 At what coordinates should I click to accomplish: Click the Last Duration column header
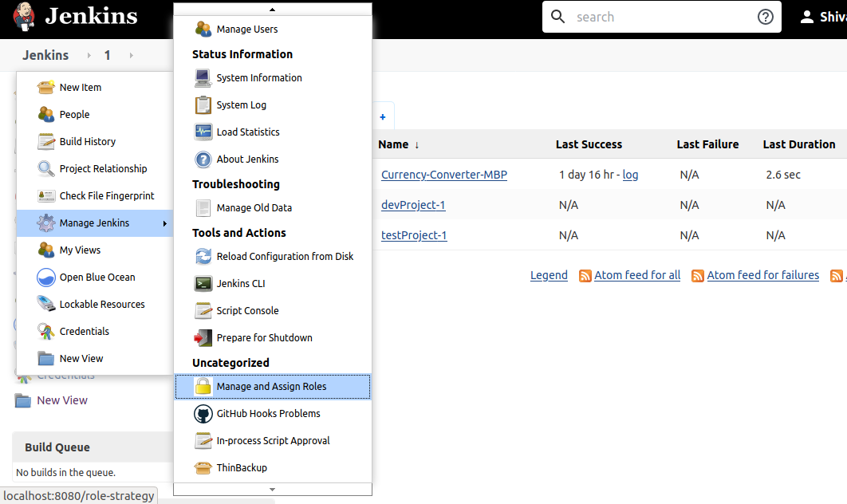(799, 144)
